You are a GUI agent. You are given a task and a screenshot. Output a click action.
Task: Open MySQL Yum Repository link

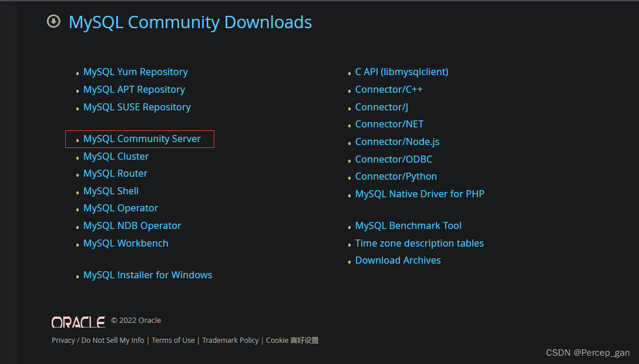[135, 72]
